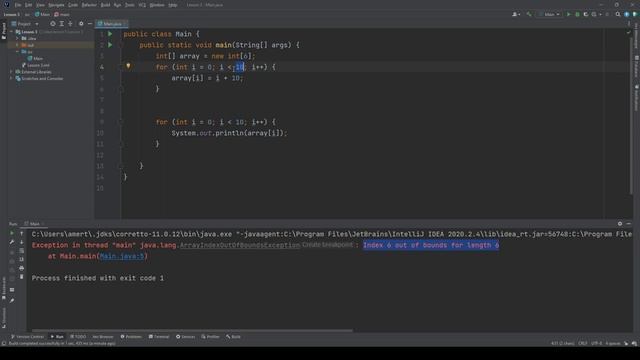Toggle soft-wrap icon in Run console
This screenshot has height=360, width=640.
pos(22,251)
